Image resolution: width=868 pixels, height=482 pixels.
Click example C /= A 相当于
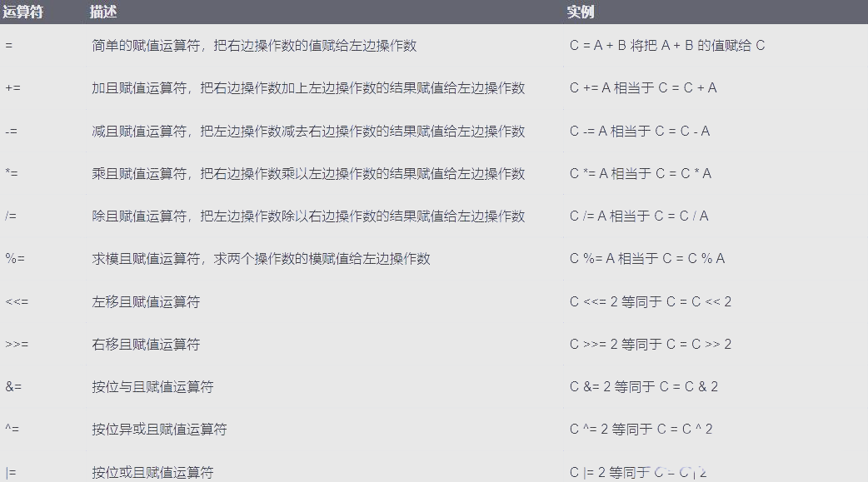pyautogui.click(x=640, y=216)
